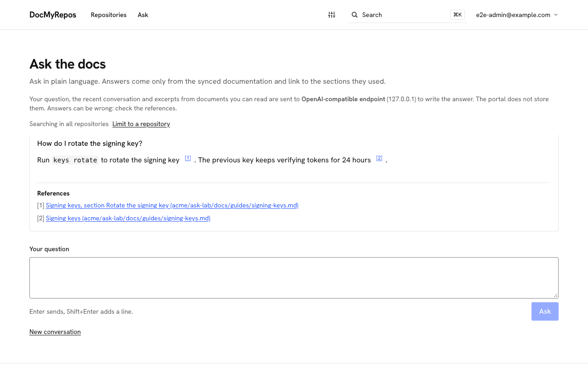Open reference Rotate the signing key section
Screen dimensions: 588x368
coord(172,205)
